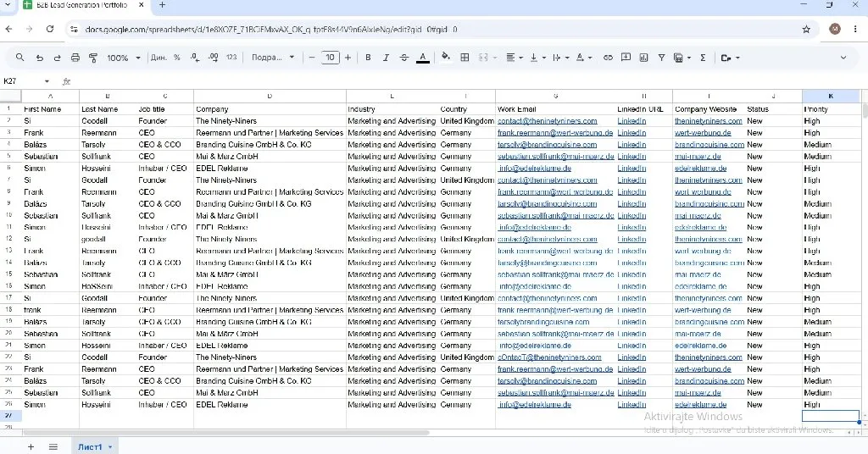Open a new browser tab

click(162, 5)
